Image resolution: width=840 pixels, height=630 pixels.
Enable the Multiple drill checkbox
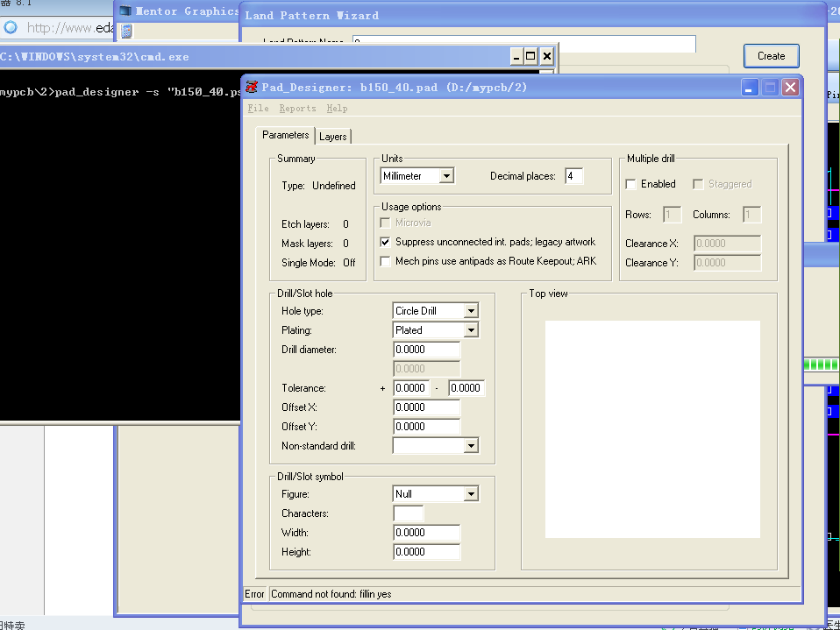[x=631, y=184]
